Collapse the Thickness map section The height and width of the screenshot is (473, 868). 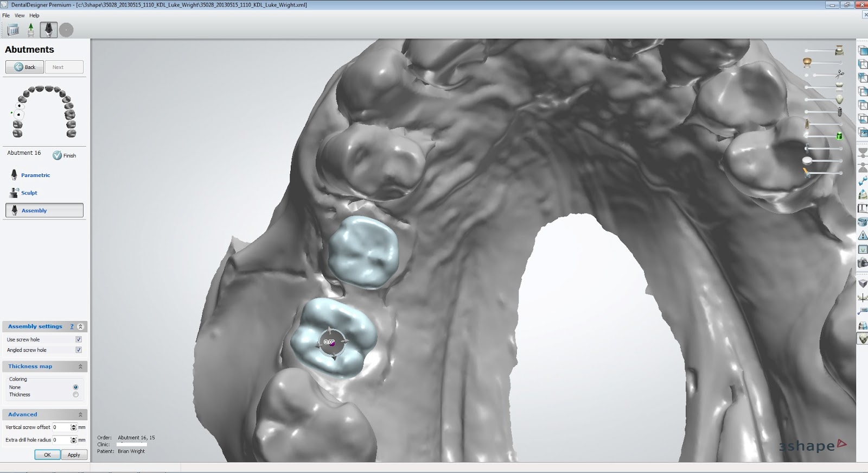pos(80,367)
